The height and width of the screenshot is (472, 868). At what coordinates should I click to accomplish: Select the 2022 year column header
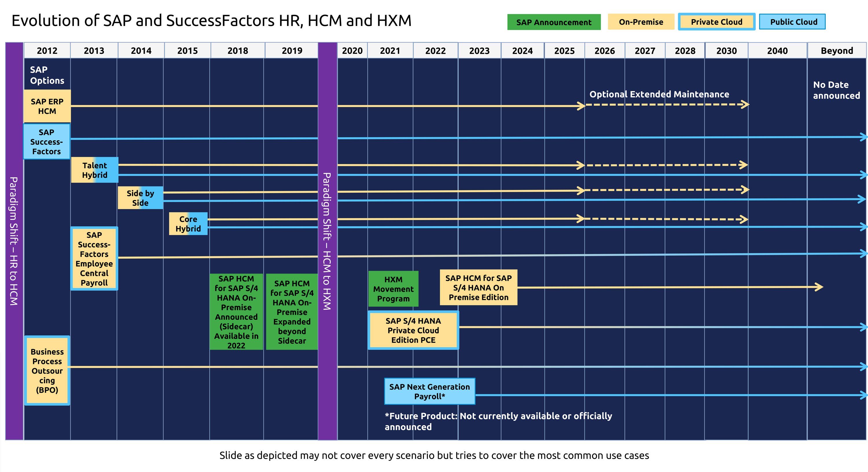(436, 51)
